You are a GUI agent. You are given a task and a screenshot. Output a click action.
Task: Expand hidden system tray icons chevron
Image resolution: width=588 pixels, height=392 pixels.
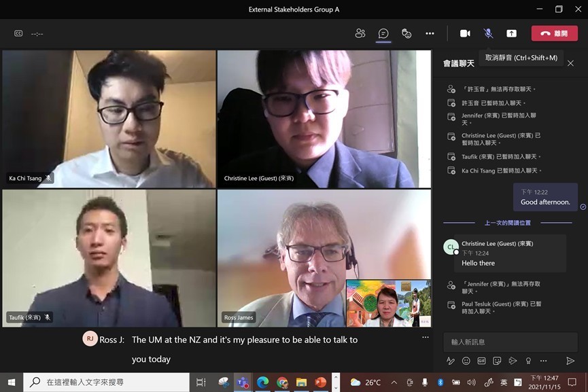click(394, 382)
